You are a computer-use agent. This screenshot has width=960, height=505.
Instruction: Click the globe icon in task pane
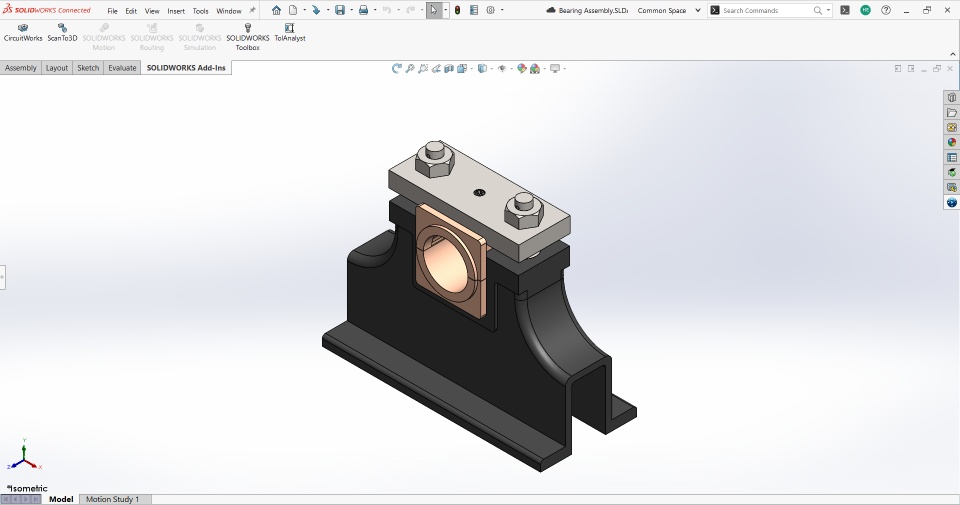point(951,203)
